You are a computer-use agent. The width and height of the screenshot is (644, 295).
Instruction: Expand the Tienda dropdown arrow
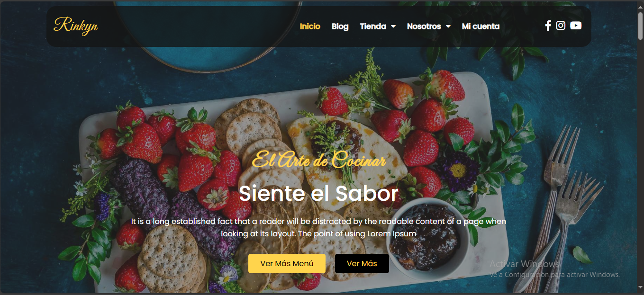point(393,27)
